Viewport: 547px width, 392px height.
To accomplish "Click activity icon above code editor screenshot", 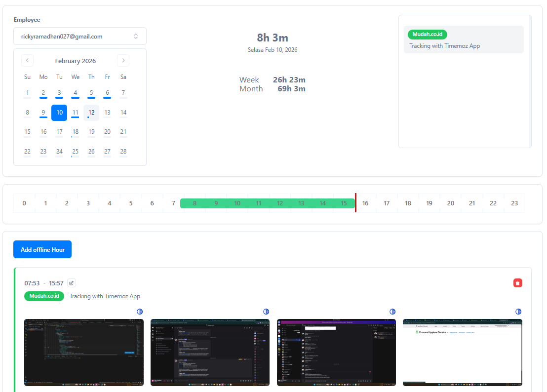I will click(140, 312).
